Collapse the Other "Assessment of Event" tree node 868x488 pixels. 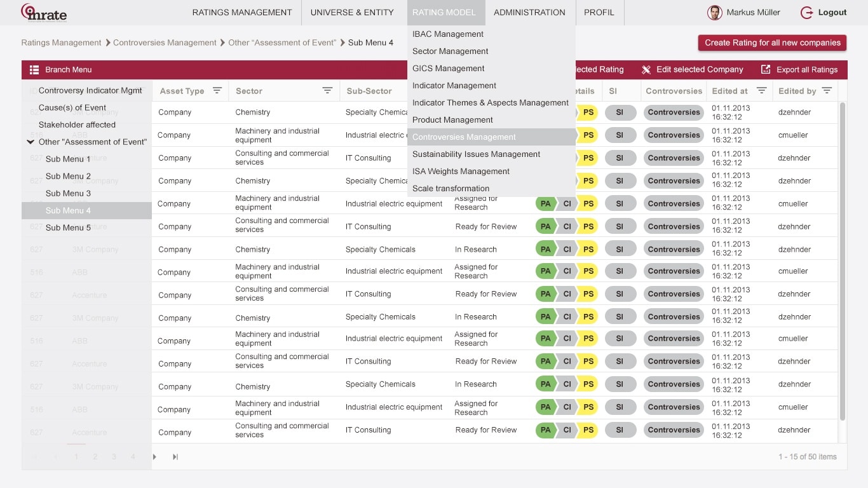tap(30, 142)
